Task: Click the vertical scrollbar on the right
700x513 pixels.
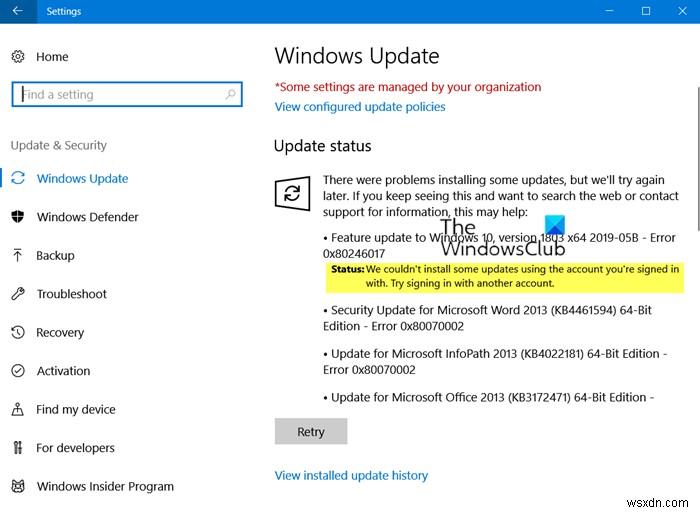Action: tap(698, 158)
